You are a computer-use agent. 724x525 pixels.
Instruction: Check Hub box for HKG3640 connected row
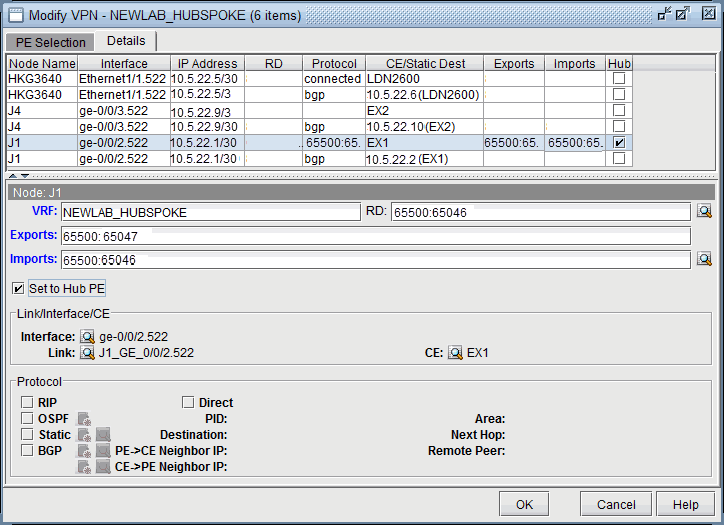[x=619, y=78]
